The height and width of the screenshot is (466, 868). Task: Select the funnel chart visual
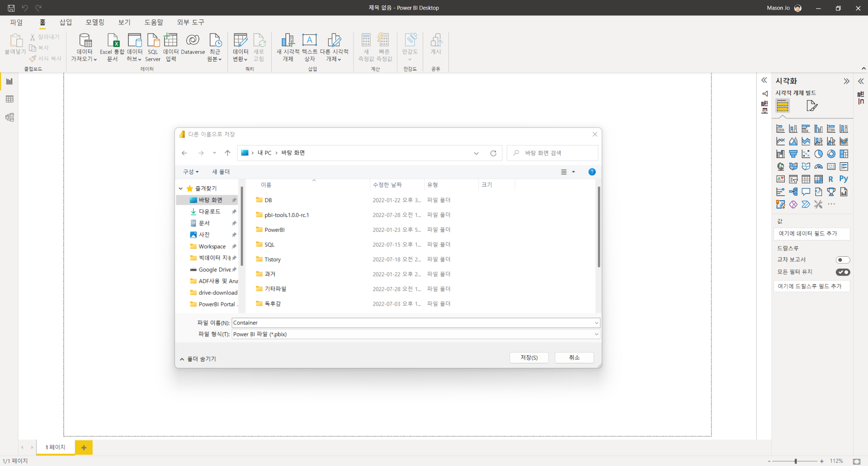pyautogui.click(x=793, y=154)
